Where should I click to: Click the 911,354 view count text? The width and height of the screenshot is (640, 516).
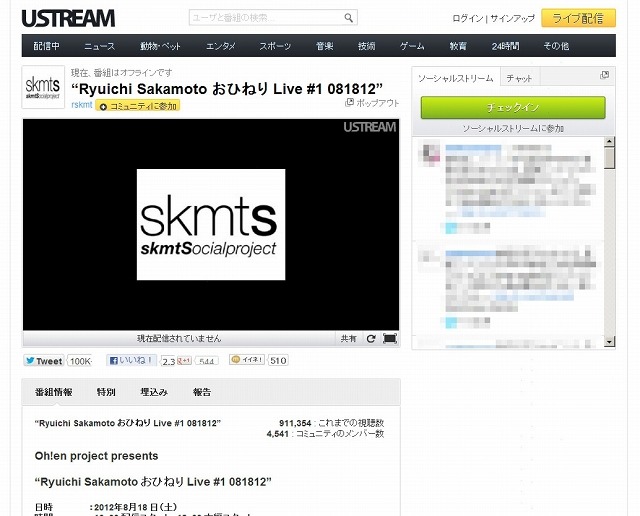(295, 423)
